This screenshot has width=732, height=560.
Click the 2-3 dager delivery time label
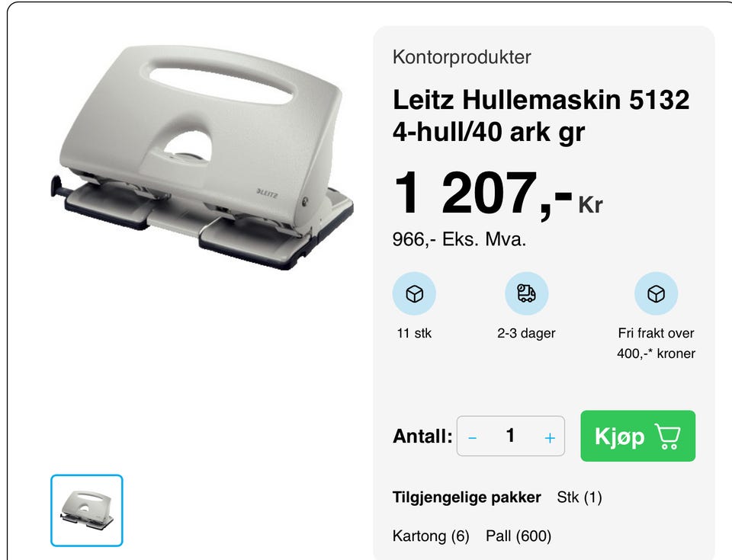click(527, 333)
